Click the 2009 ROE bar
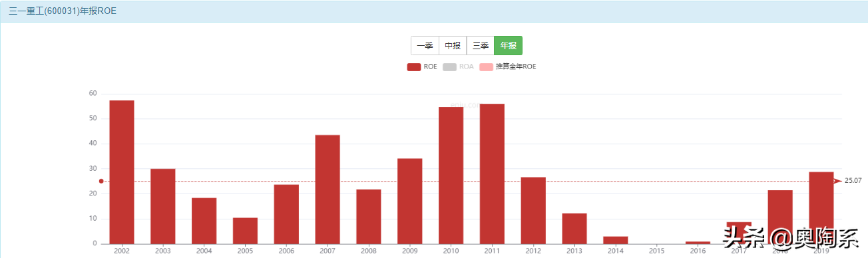This screenshot has width=868, height=258. point(410,201)
